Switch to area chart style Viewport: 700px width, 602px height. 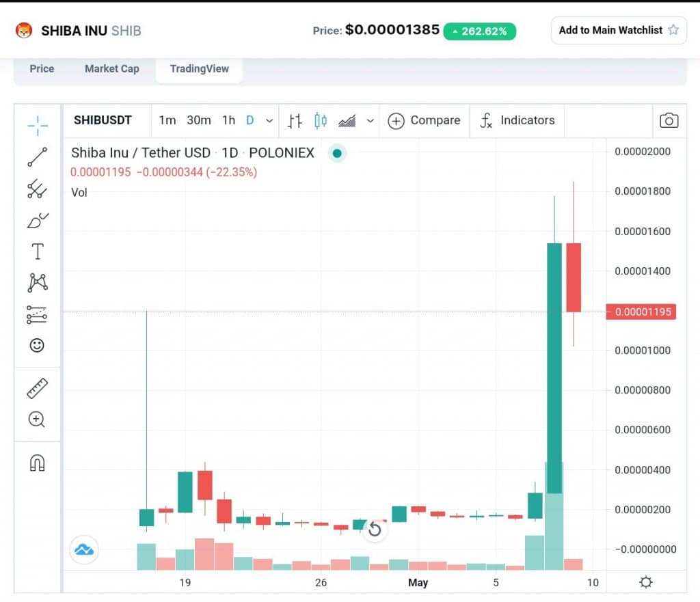point(347,120)
